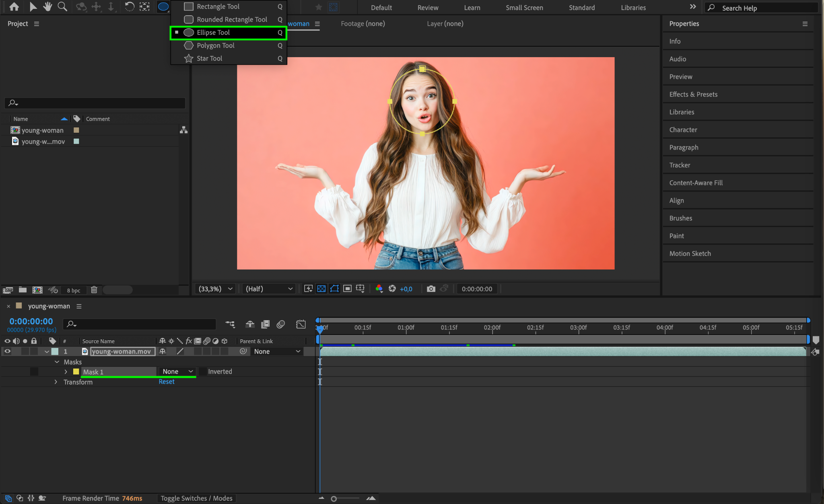
Task: Expand the Transform property group
Action: click(x=56, y=382)
